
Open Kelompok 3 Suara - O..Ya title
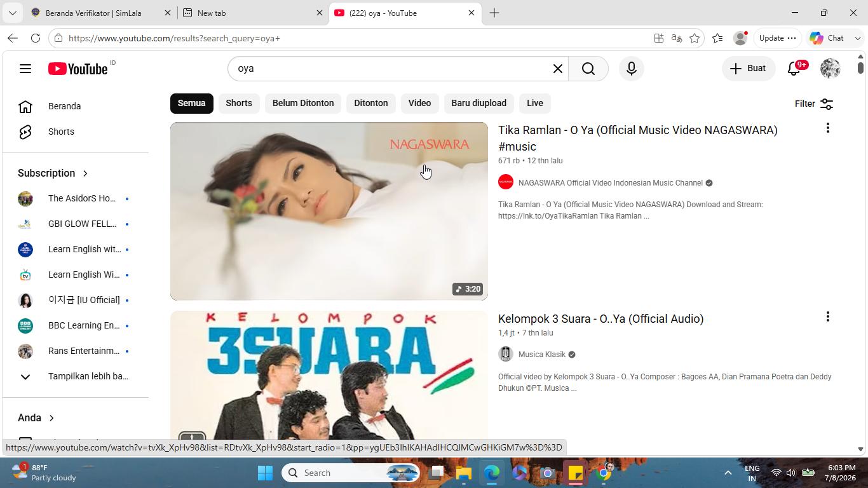click(601, 318)
